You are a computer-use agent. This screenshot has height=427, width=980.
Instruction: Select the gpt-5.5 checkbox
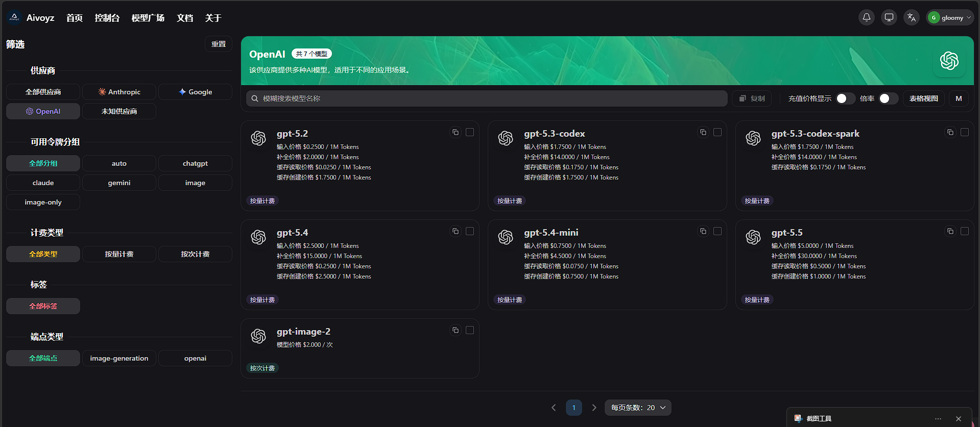[x=965, y=231]
